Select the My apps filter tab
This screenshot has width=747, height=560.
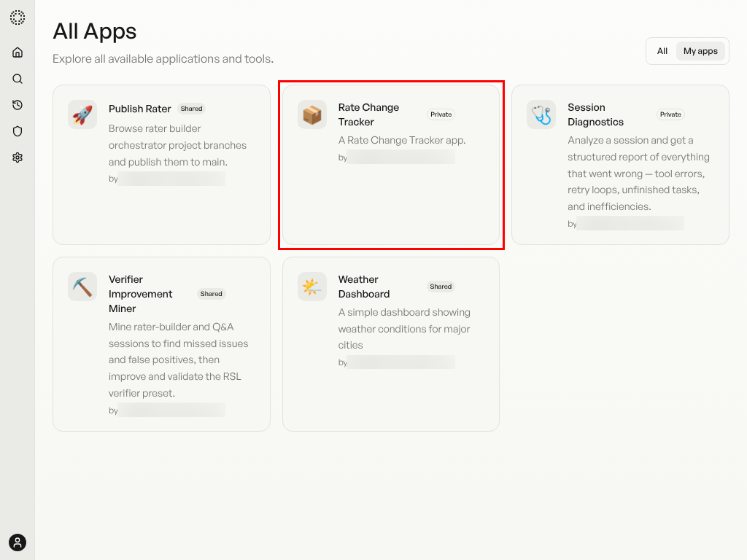point(700,51)
